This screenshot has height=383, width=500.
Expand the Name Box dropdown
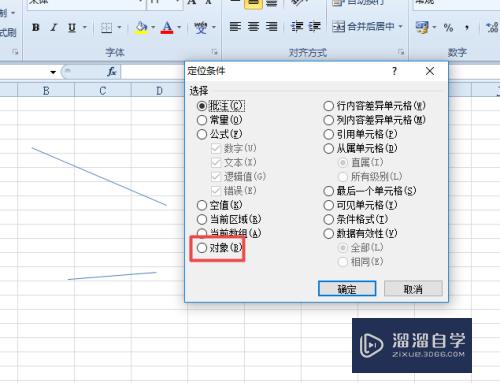(53, 72)
